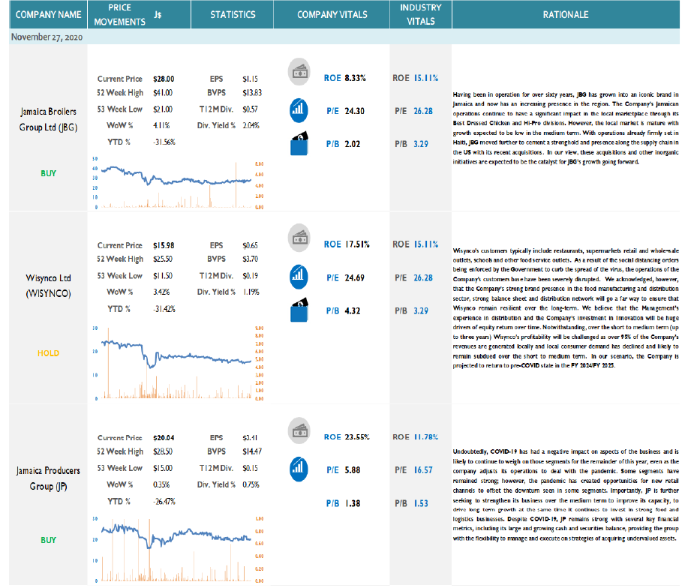Select the company ROE value 8.33%

[355, 78]
